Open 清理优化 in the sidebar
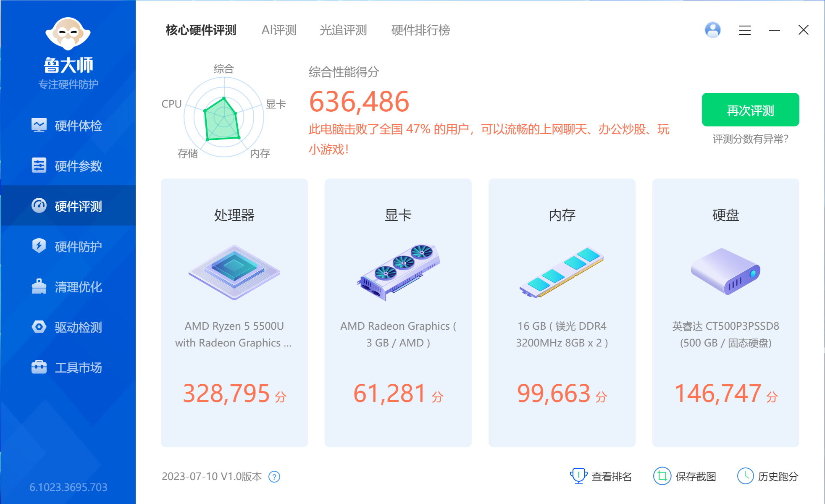The width and height of the screenshot is (825, 504). click(68, 286)
